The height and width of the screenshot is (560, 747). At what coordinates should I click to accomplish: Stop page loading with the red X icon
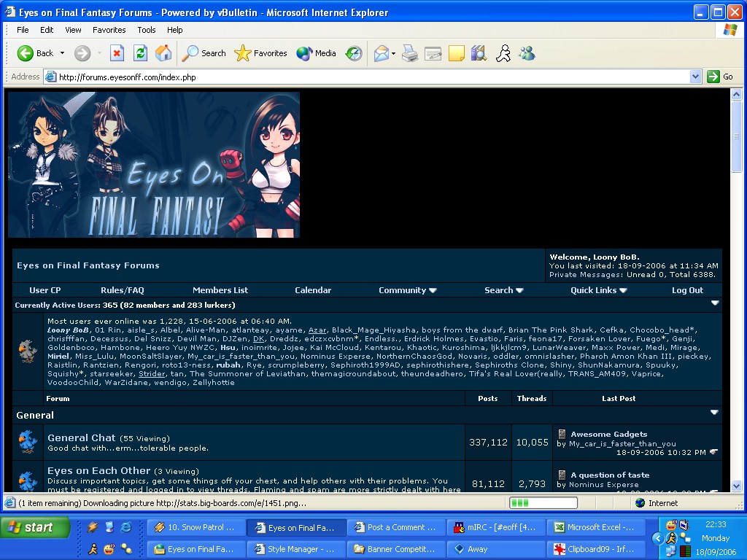(117, 53)
